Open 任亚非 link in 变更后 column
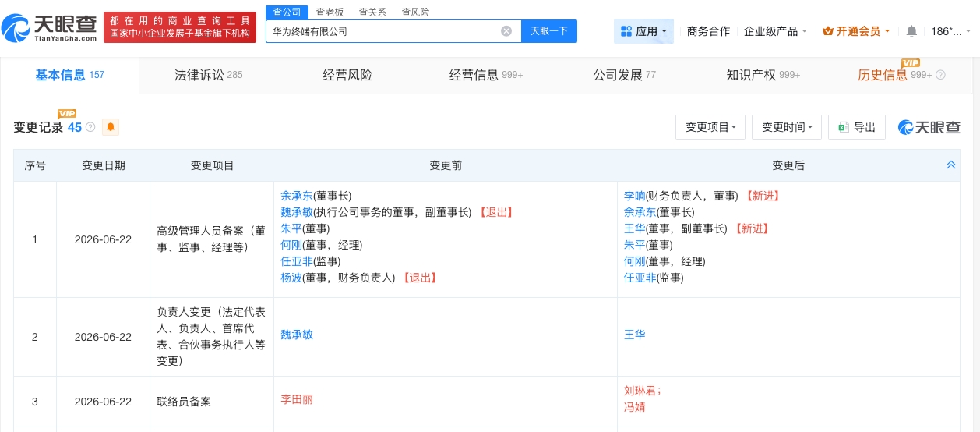This screenshot has height=432, width=980. pyautogui.click(x=640, y=278)
